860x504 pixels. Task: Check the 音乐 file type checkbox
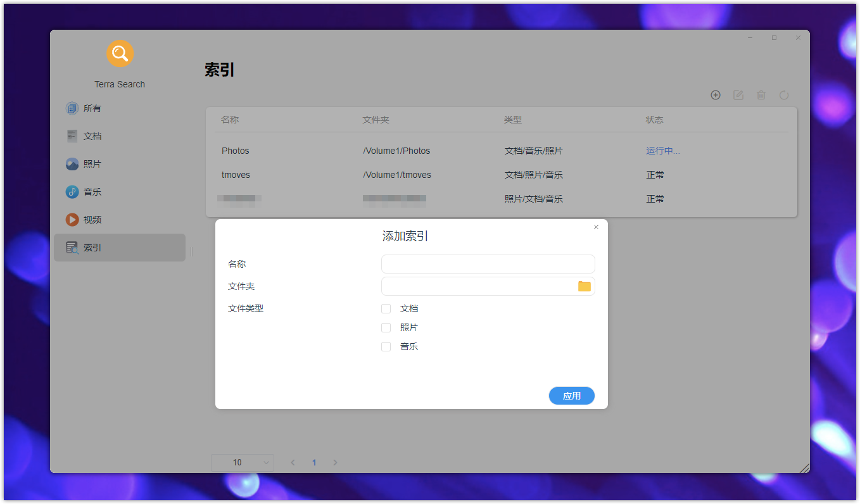386,346
